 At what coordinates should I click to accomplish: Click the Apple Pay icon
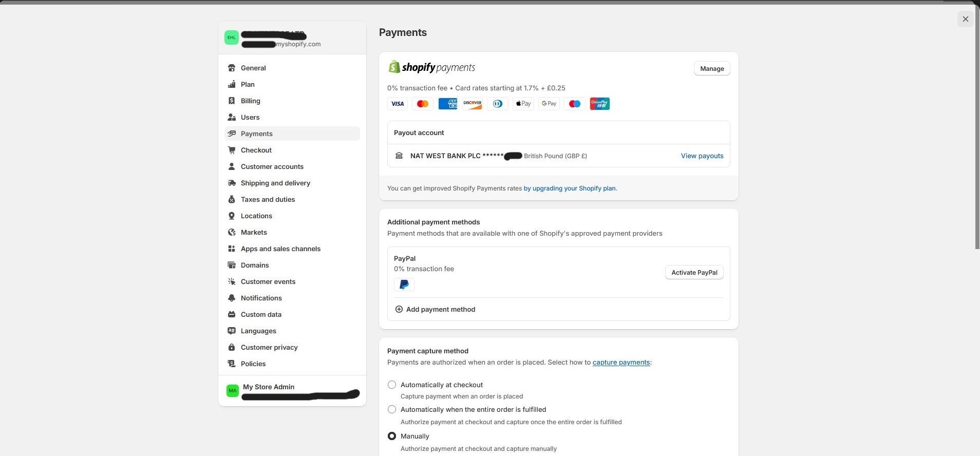(523, 104)
